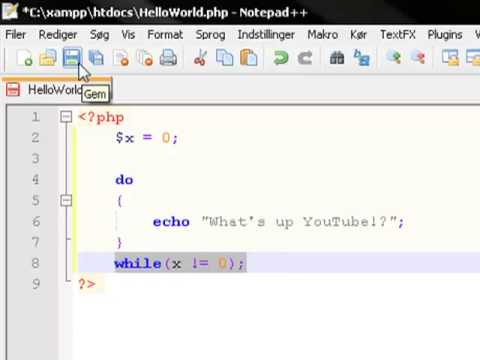Paste from clipboard with the paste icon
480x360 pixels.
tap(249, 58)
